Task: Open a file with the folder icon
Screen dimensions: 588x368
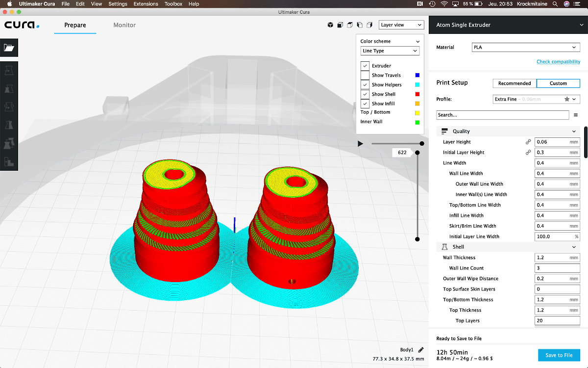Action: click(x=9, y=48)
